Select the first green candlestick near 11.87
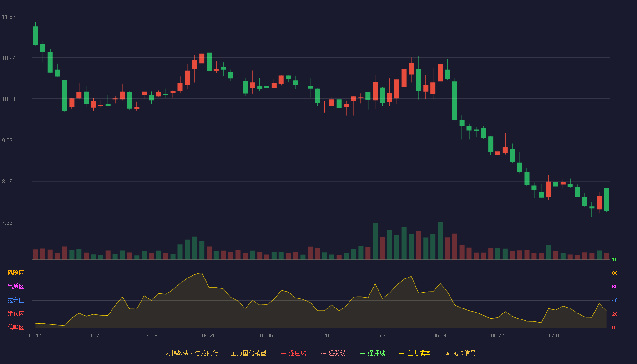Viewport: 637px width, 364px height. pos(35,35)
